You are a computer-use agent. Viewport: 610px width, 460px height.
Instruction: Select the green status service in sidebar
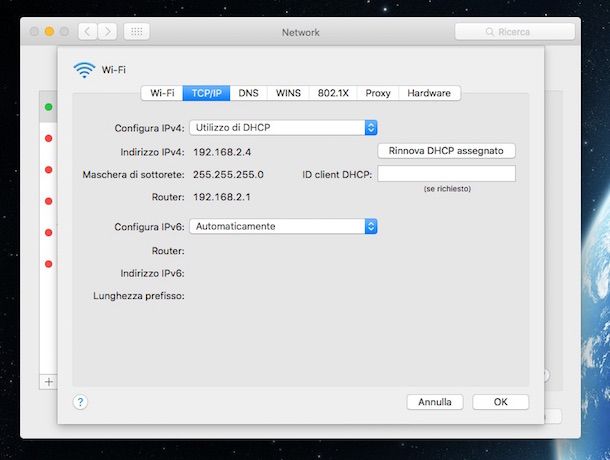[x=49, y=107]
